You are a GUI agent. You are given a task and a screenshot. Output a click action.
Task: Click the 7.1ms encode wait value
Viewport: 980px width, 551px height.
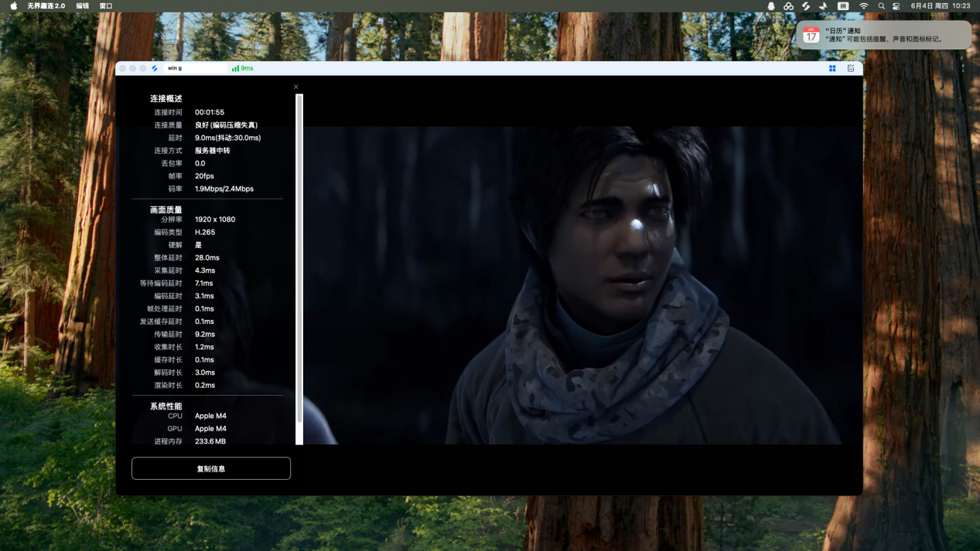click(x=204, y=283)
